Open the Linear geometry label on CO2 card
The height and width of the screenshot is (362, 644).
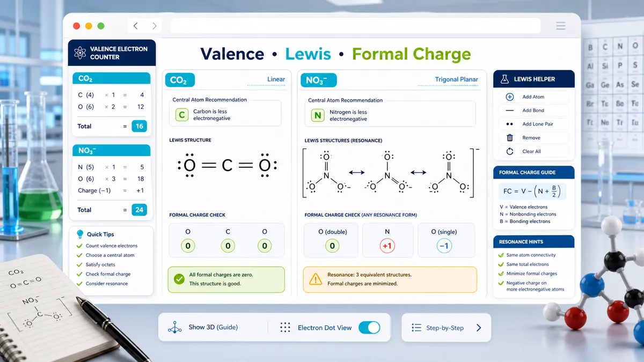pos(276,79)
